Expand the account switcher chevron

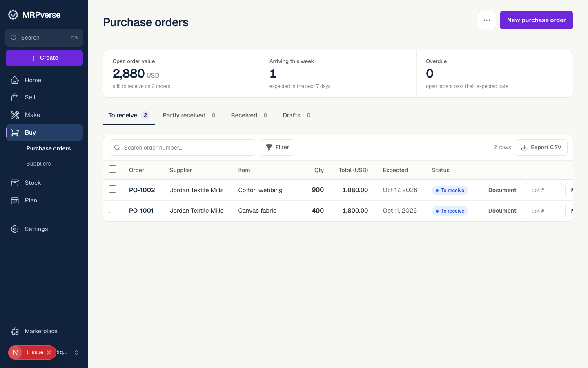(76, 352)
